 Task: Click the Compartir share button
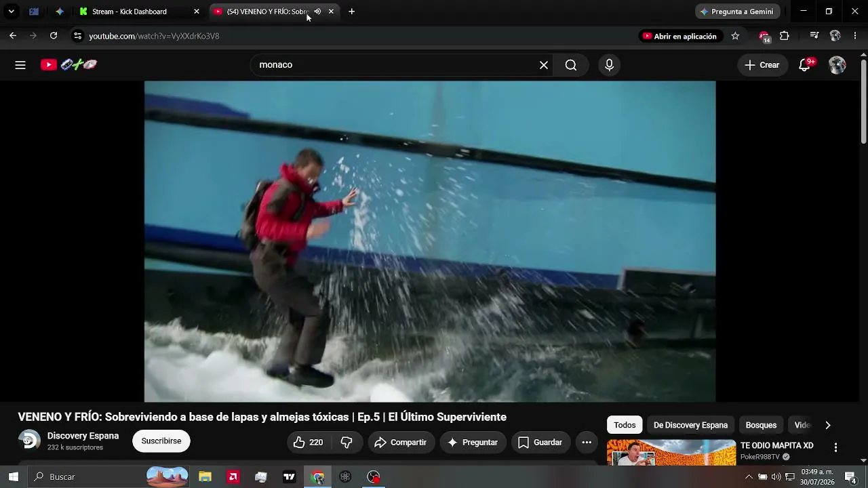point(400,443)
